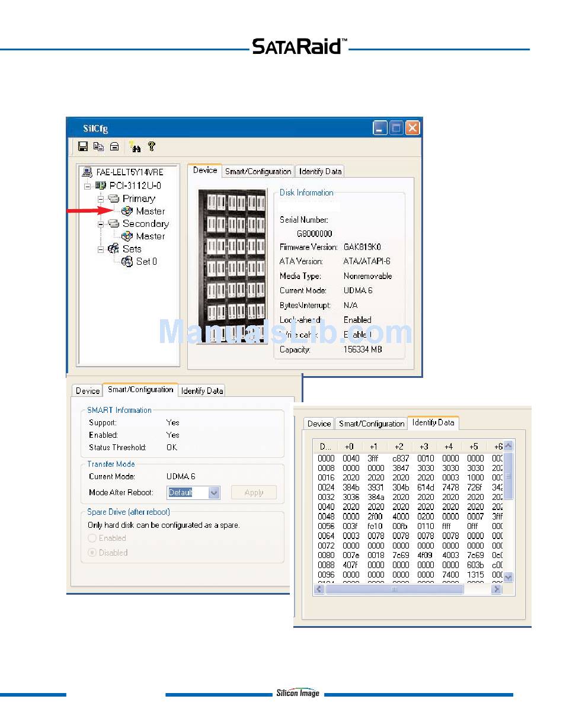Open Identify Data tab in SilCfg window

click(320, 171)
